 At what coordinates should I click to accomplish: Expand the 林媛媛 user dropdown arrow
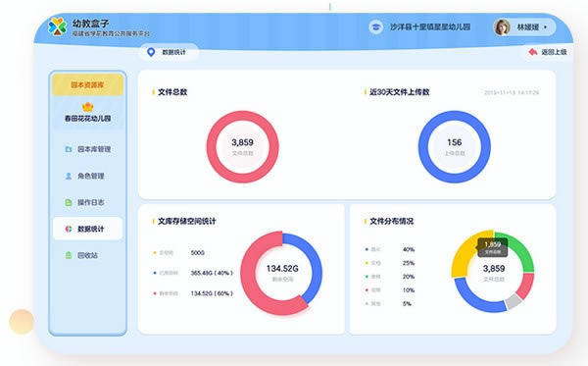pos(545,27)
